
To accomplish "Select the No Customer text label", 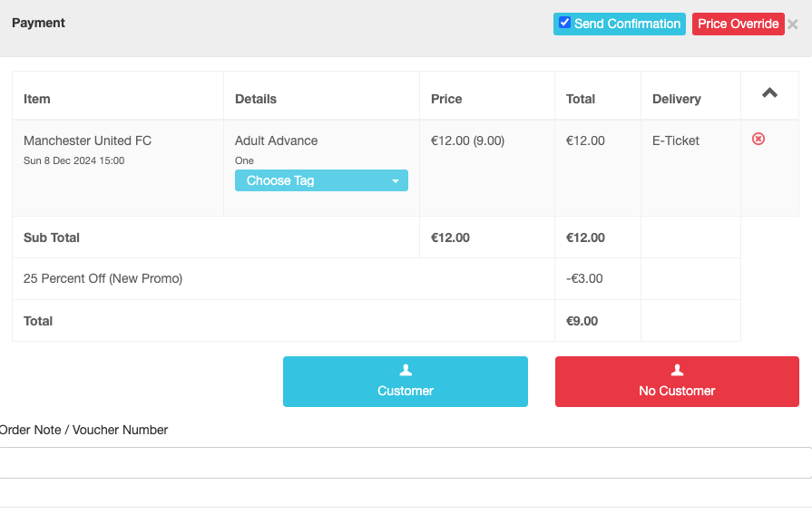I will click(x=677, y=391).
